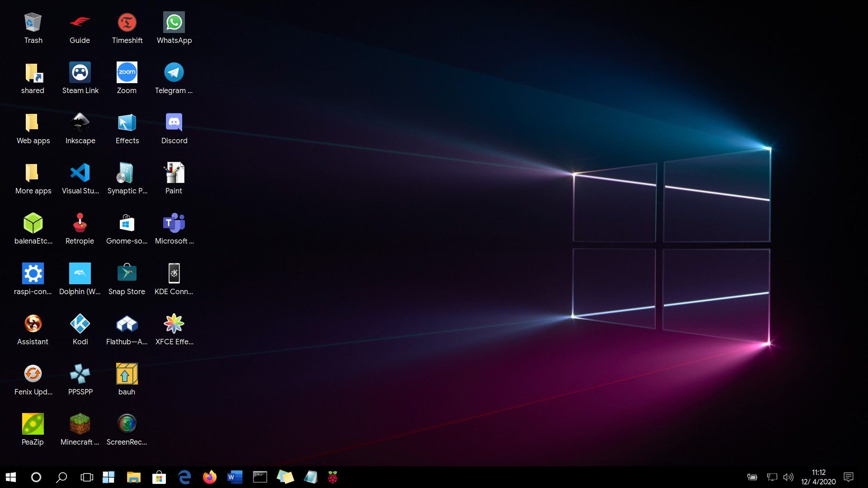
Task: Click the blue notebook taskbar icon
Action: (311, 477)
